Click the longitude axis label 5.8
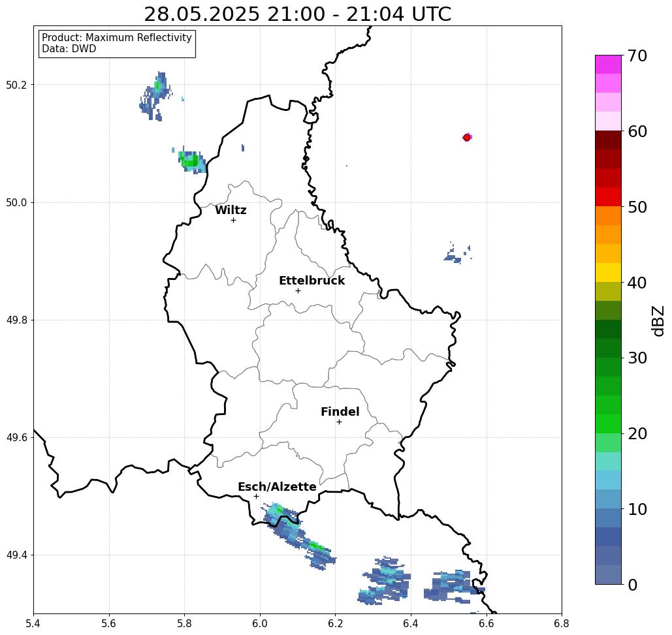 pos(184,623)
